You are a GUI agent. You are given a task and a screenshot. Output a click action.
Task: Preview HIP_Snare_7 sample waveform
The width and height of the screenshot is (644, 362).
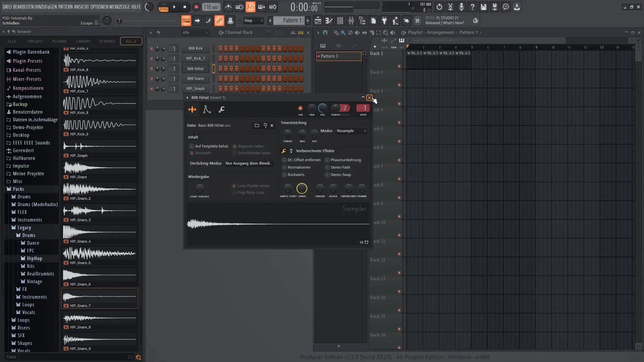coord(100,296)
